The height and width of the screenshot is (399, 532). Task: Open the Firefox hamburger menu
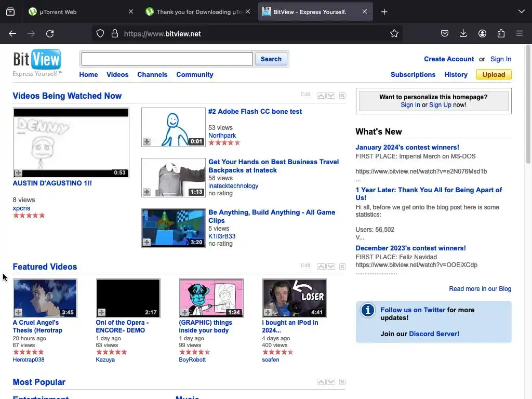(520, 34)
